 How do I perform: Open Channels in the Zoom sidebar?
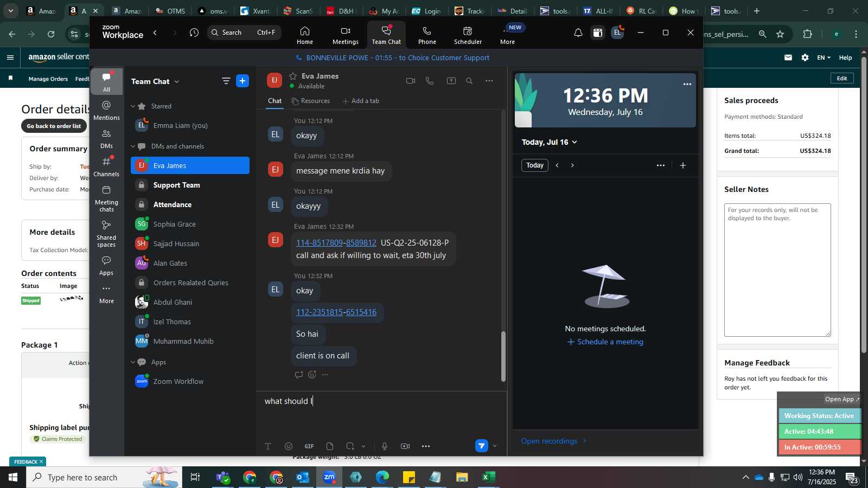(x=106, y=166)
